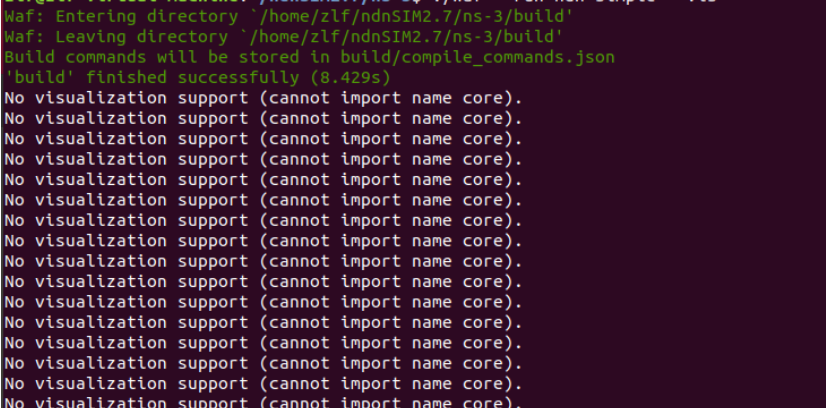The width and height of the screenshot is (826, 408).
Task: Click the first 'No visualization support' line
Action: [x=263, y=98]
